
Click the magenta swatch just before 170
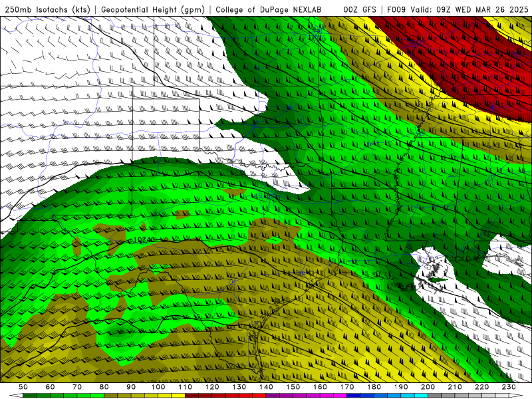[340, 395]
